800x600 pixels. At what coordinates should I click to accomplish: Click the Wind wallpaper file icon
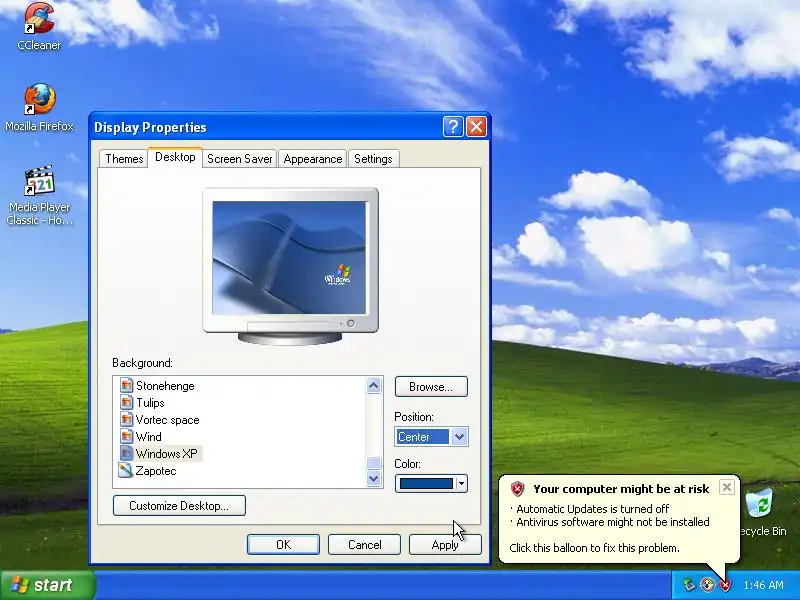click(x=126, y=436)
